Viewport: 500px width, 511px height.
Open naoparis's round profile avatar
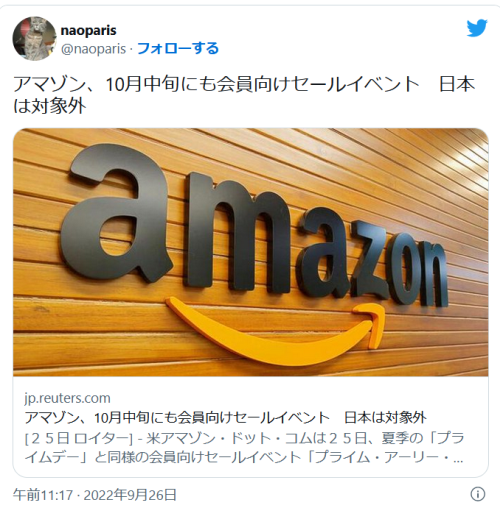[34, 38]
